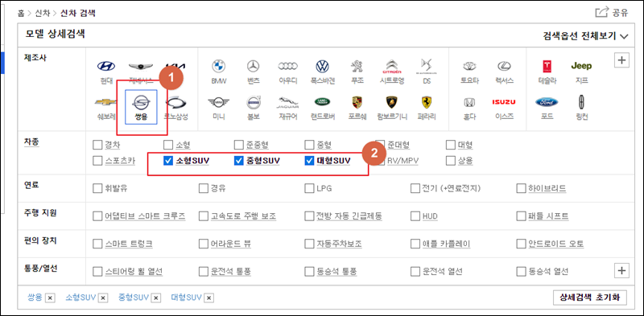
Task: Remove the 대형SUV filter tag
Action: click(209, 298)
